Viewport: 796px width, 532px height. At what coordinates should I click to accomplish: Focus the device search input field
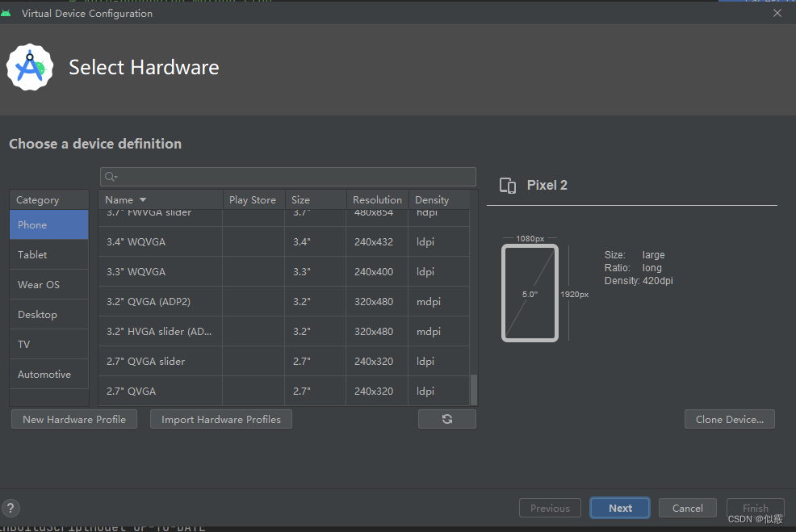[288, 177]
